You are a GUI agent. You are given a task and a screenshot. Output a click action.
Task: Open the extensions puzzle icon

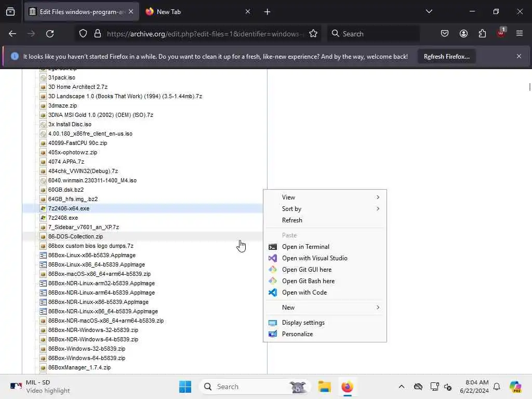coord(482,34)
